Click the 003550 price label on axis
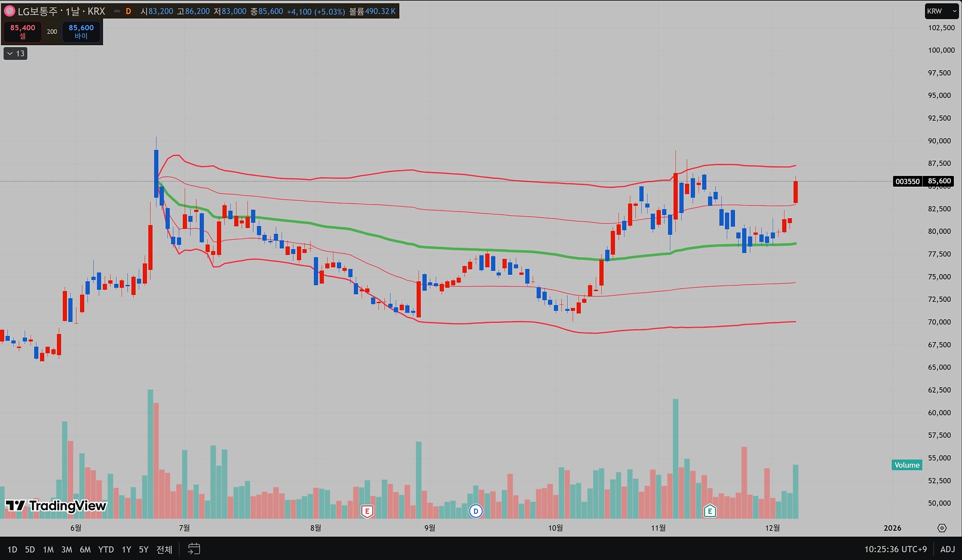Screen dimensions: 962x560 tap(907, 181)
